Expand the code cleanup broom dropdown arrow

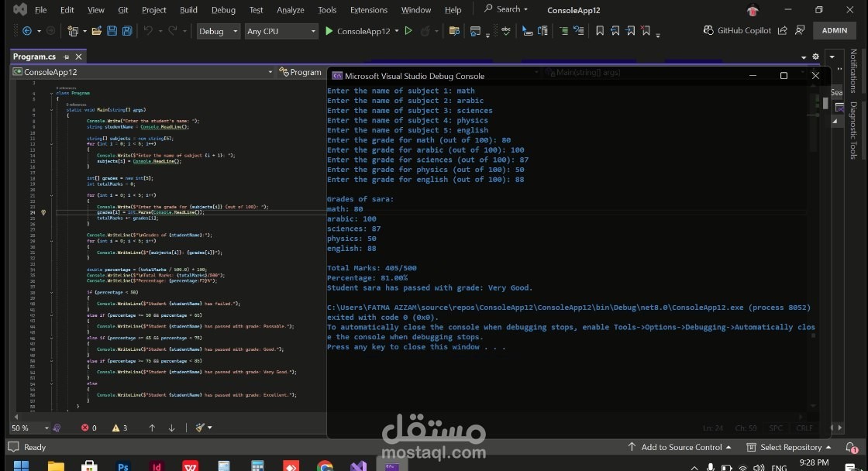point(210,428)
